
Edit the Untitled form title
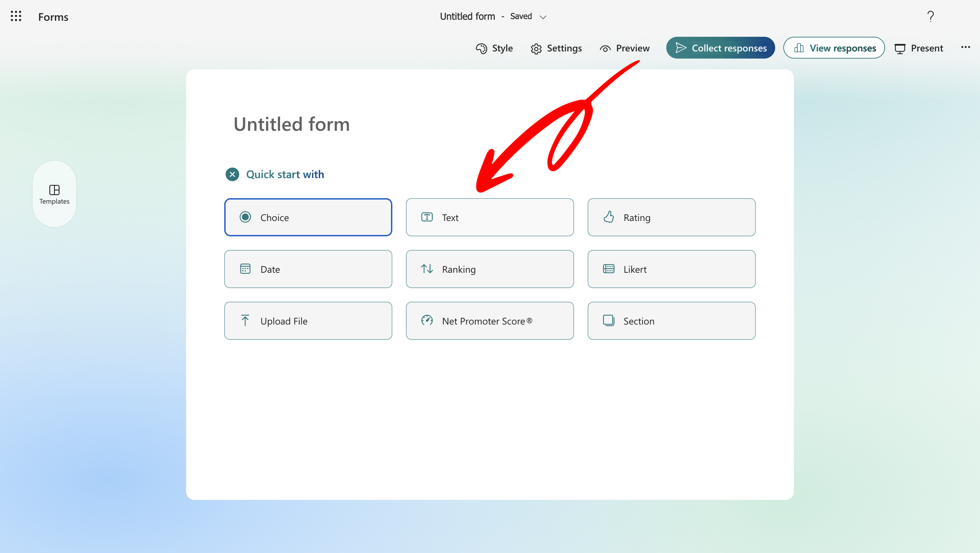tap(291, 124)
